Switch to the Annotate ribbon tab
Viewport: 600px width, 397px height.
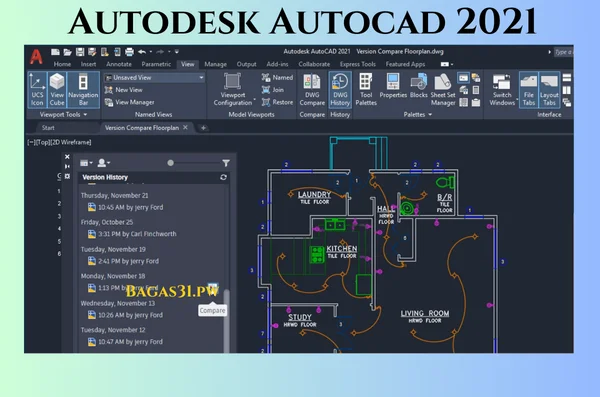119,64
